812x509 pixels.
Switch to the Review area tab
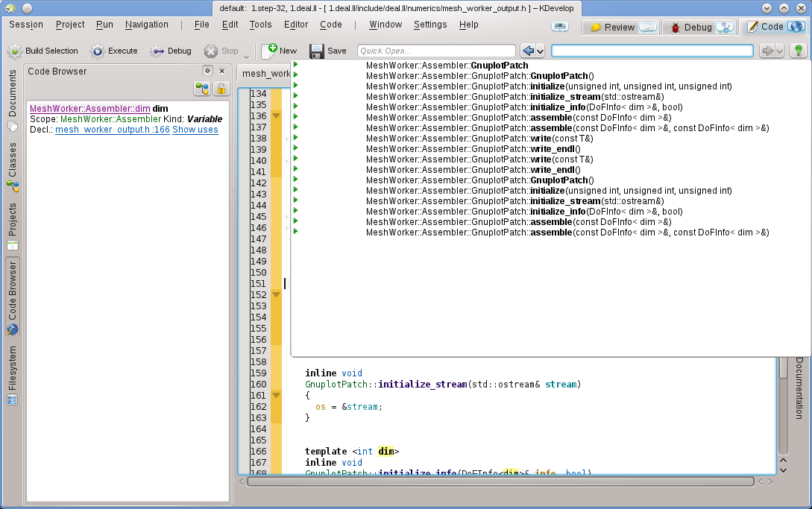622,27
